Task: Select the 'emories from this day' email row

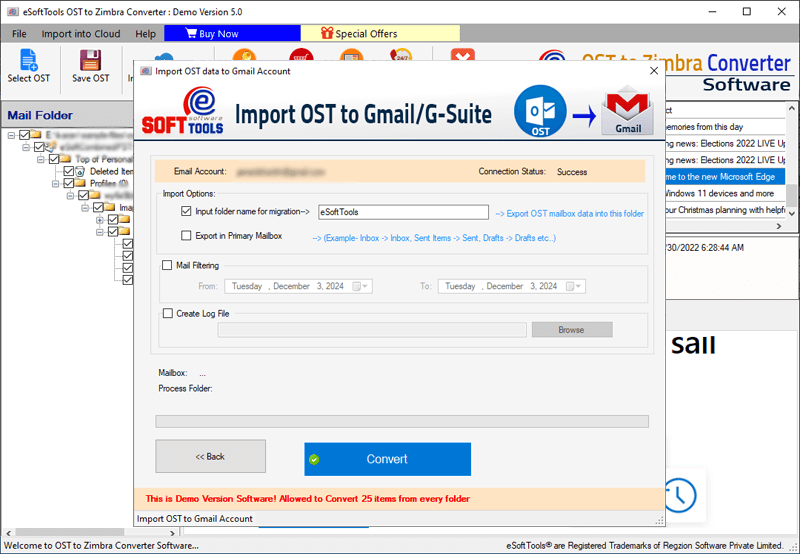Action: click(x=725, y=127)
